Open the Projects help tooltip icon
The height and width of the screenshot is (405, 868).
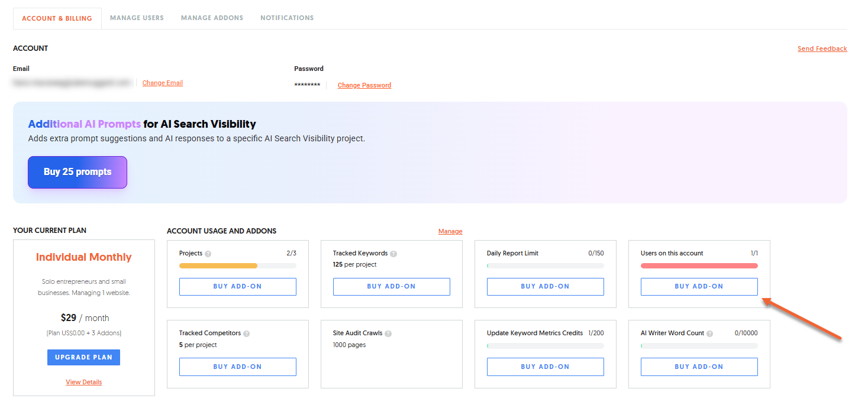208,254
